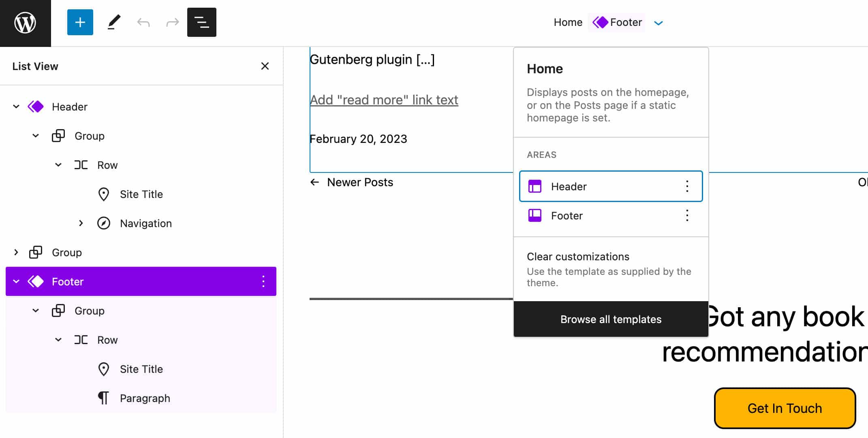Click the Add read more link text
The width and height of the screenshot is (868, 438).
(x=385, y=100)
